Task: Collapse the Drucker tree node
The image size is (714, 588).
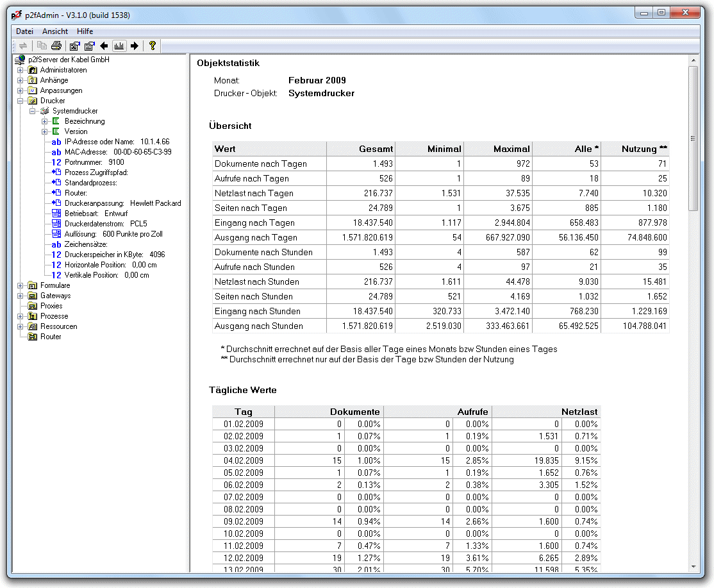Action: point(20,101)
